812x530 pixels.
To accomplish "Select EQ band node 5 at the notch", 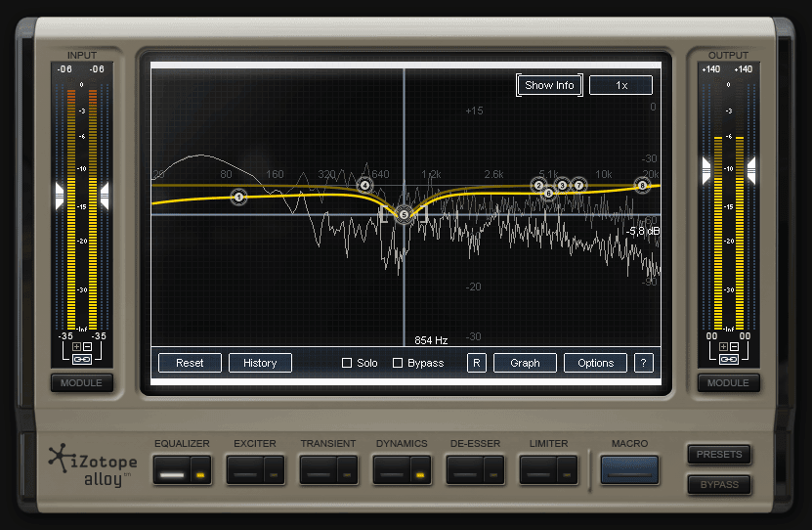I will pyautogui.click(x=404, y=214).
